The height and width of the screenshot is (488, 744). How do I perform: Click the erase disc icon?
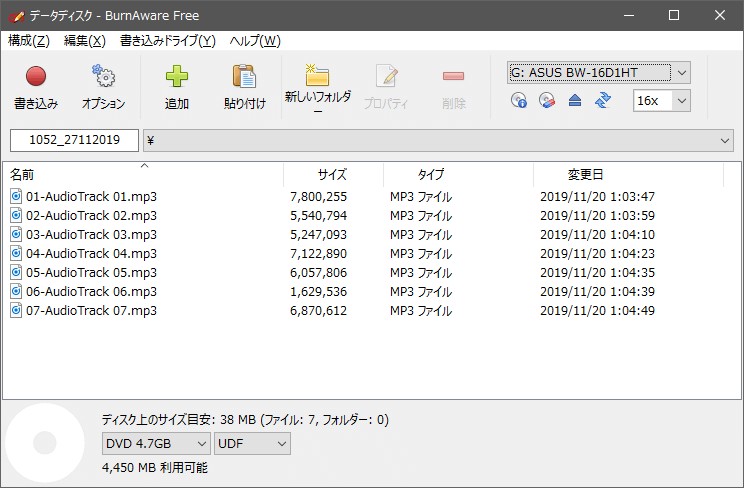coord(547,100)
